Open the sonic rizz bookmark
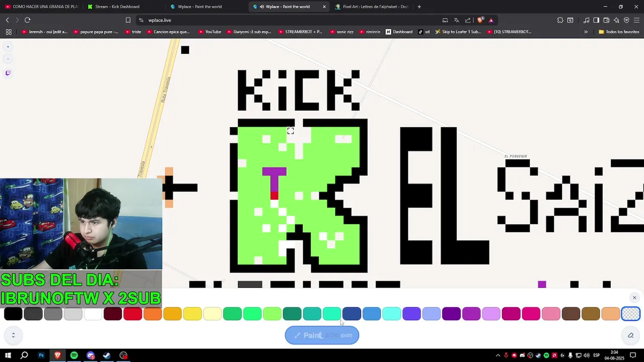The image size is (644, 362). [x=342, y=32]
